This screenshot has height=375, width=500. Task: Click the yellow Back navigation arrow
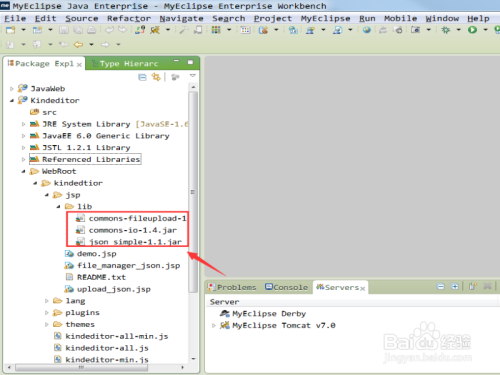[x=78, y=44]
